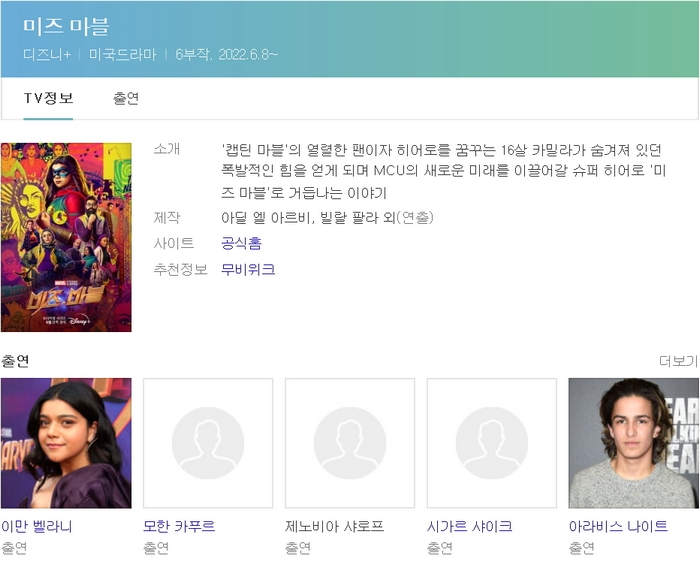Viewport: 700px width, 565px height.
Task: Click the 미국드라마 genre label
Action: pyautogui.click(x=122, y=54)
